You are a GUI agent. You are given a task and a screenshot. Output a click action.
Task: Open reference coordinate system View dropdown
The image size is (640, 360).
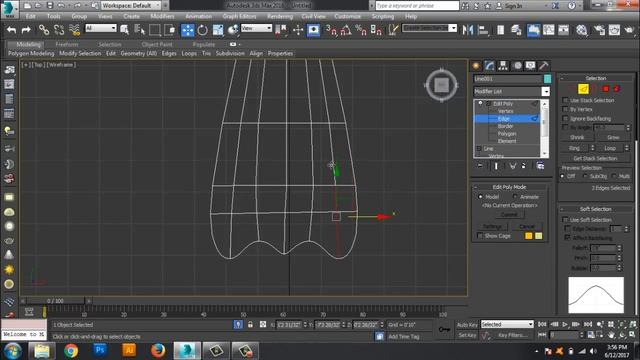coord(256,28)
